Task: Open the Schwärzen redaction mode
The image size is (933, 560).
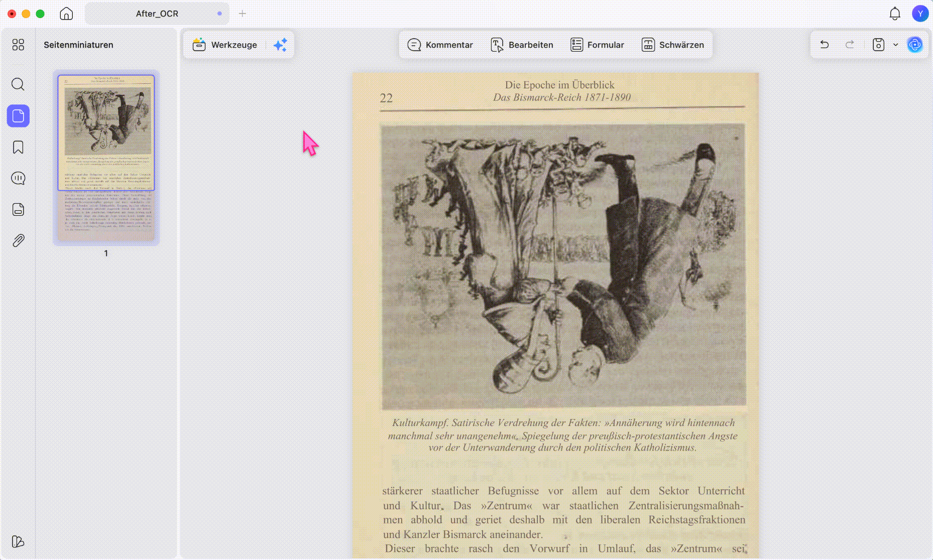Action: 673,45
